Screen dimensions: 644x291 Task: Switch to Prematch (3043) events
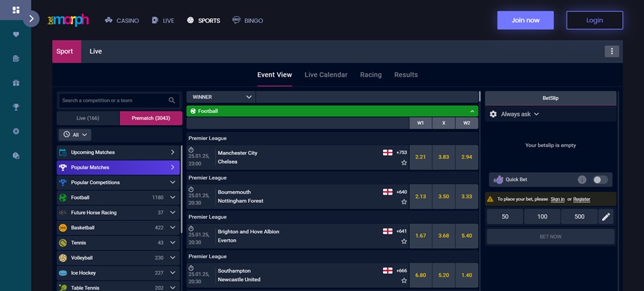pyautogui.click(x=150, y=118)
